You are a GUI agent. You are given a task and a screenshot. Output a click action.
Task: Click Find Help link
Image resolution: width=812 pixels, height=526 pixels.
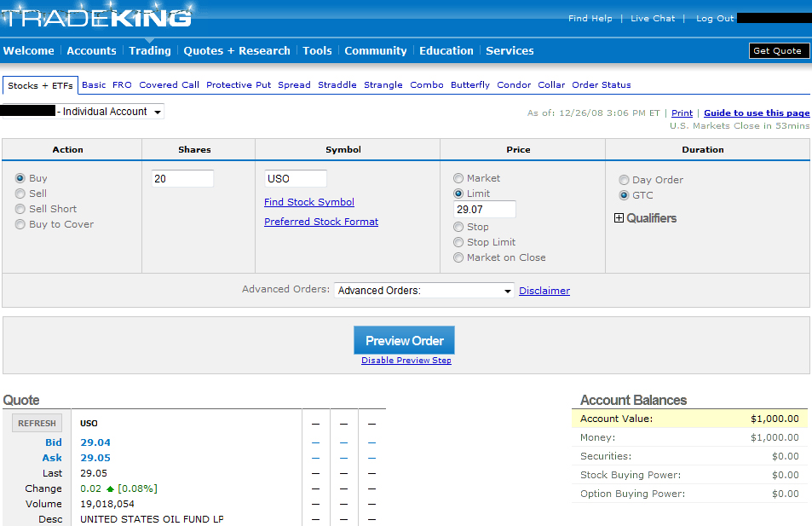[590, 18]
